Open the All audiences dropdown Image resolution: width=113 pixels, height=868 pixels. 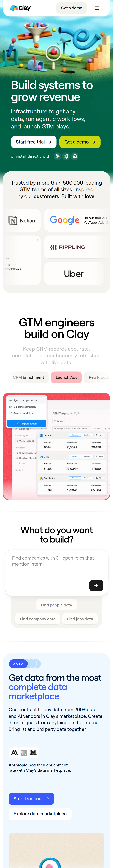[24, 429]
